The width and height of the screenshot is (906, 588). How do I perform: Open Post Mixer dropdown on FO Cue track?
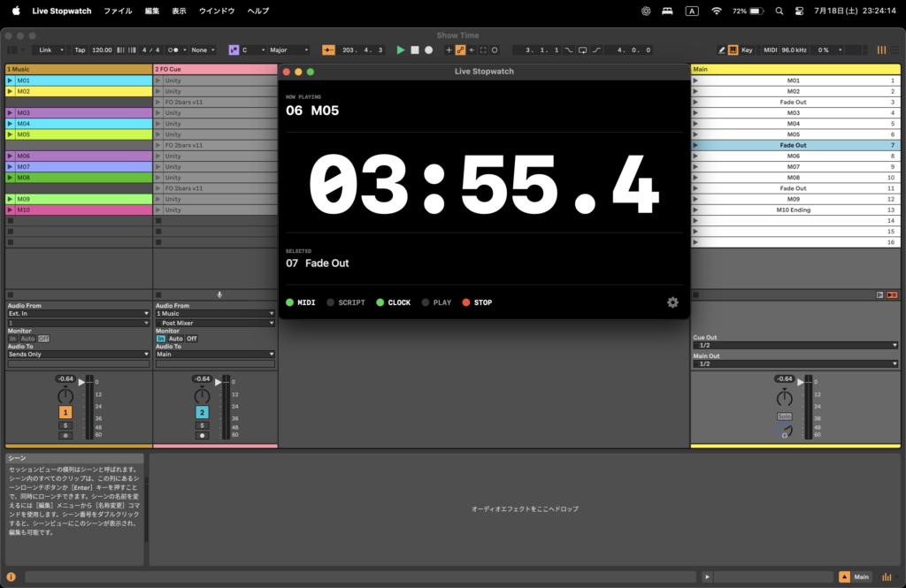[215, 323]
